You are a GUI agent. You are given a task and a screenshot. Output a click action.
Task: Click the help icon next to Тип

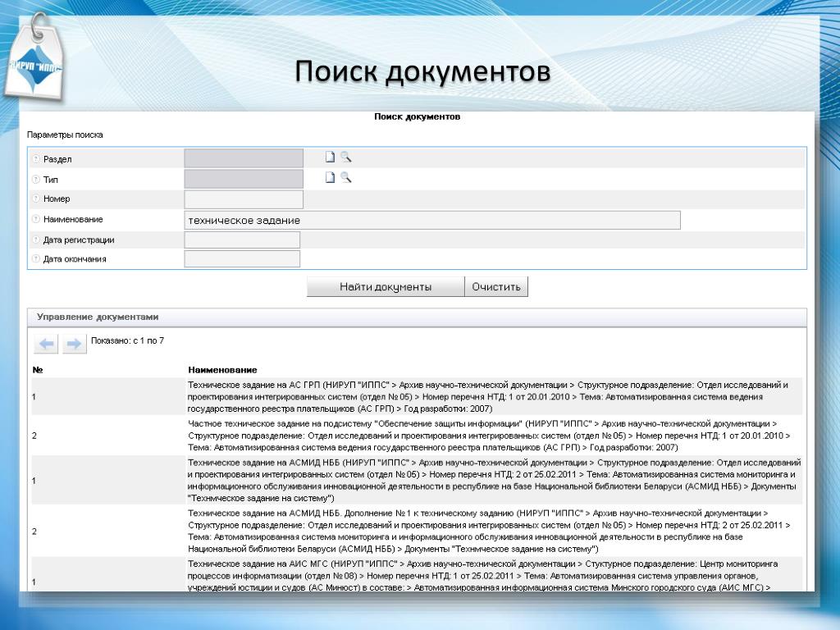click(x=36, y=180)
